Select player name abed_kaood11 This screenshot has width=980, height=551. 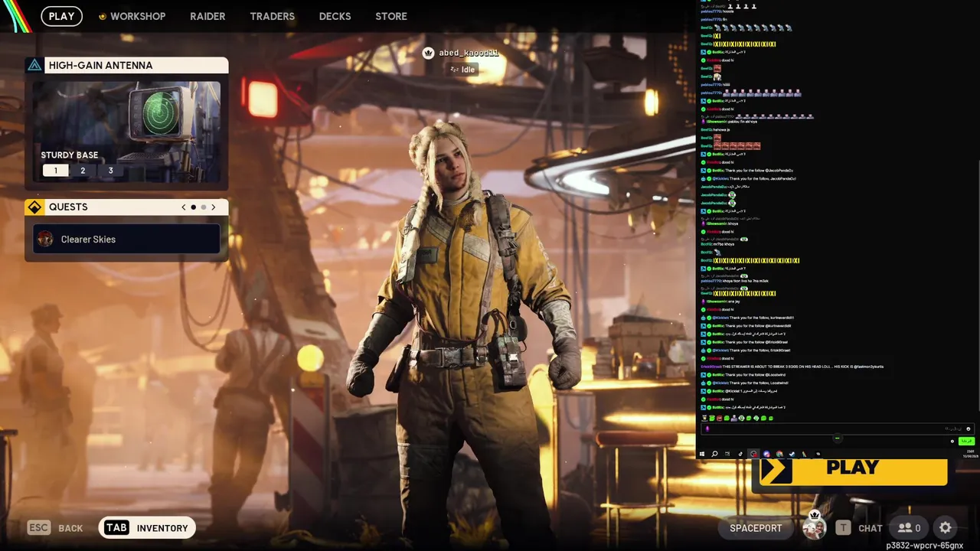469,53
